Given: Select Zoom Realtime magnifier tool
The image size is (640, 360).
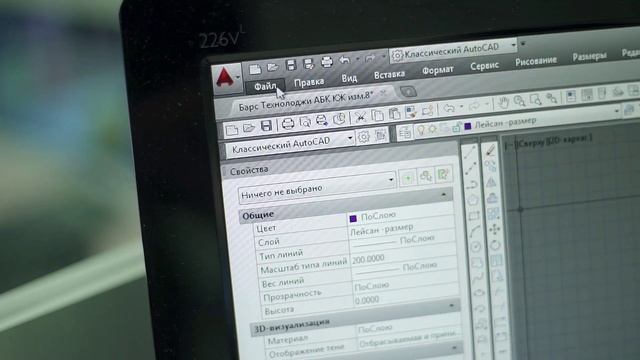Looking at the screenshot, I should point(519,101).
